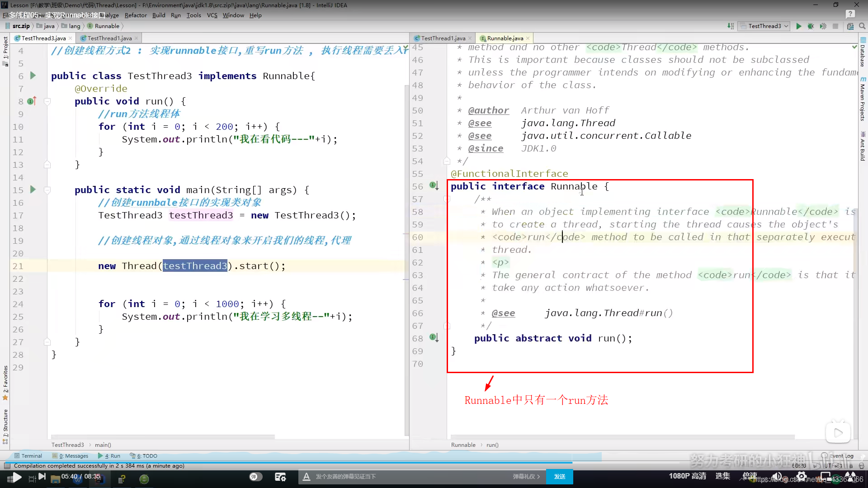Click the java breadcrumb folder

point(46,26)
